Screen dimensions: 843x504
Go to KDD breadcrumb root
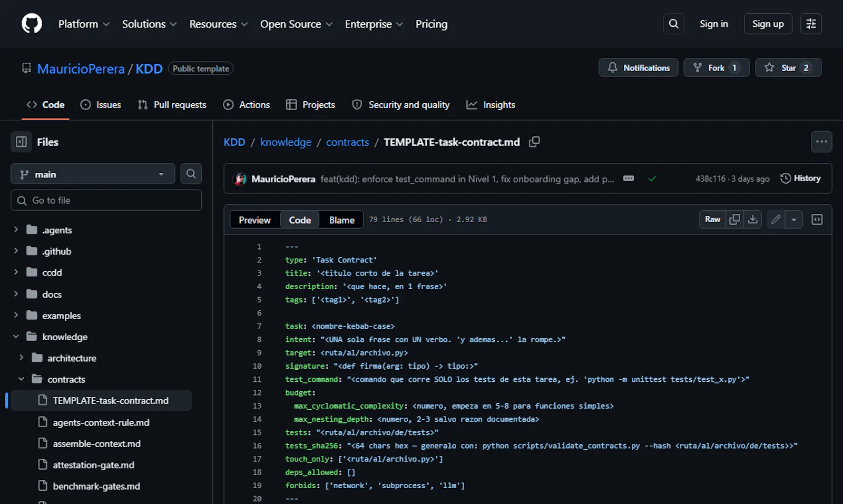[234, 142]
